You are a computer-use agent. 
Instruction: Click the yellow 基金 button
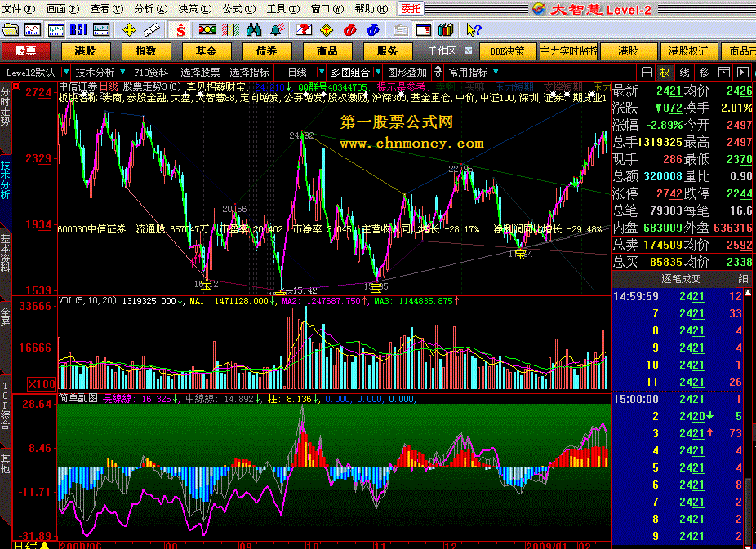pos(206,51)
